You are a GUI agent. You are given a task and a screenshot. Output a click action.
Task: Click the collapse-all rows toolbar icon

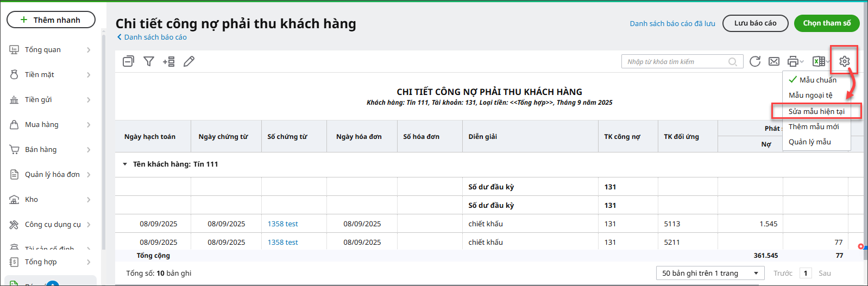(128, 61)
